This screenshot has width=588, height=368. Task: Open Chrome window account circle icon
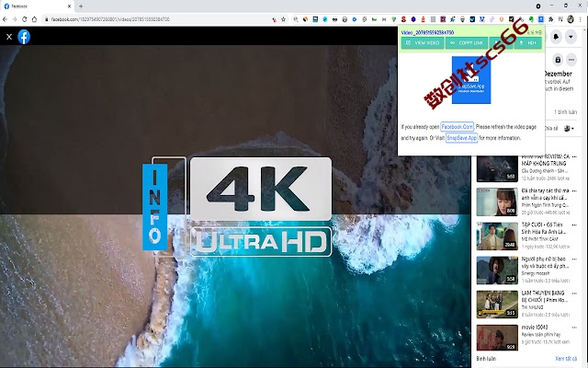tap(538, 6)
